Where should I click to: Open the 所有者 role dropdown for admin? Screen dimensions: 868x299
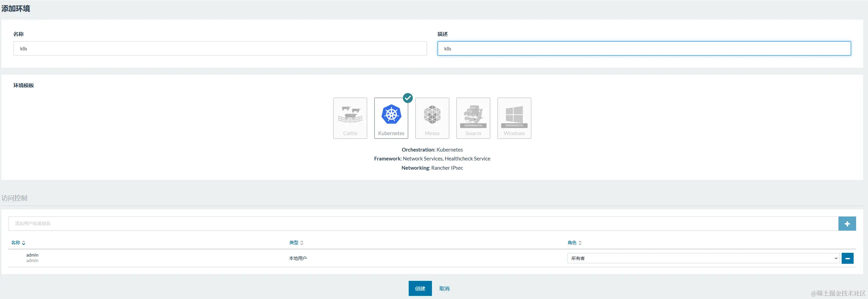point(703,258)
